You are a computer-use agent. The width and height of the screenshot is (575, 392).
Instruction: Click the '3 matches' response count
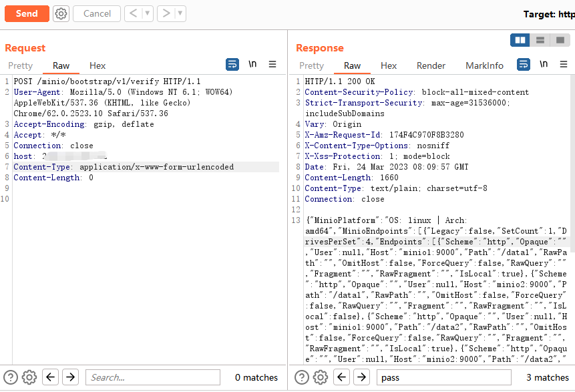pyautogui.click(x=548, y=377)
